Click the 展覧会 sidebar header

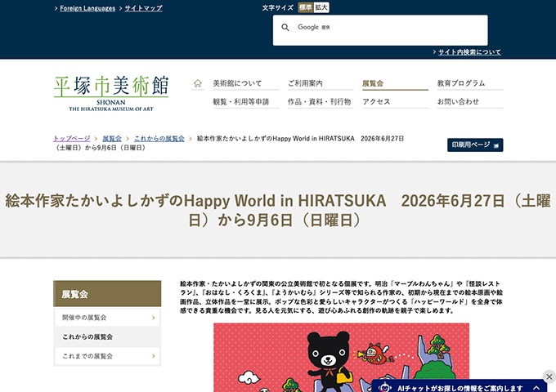pos(107,293)
